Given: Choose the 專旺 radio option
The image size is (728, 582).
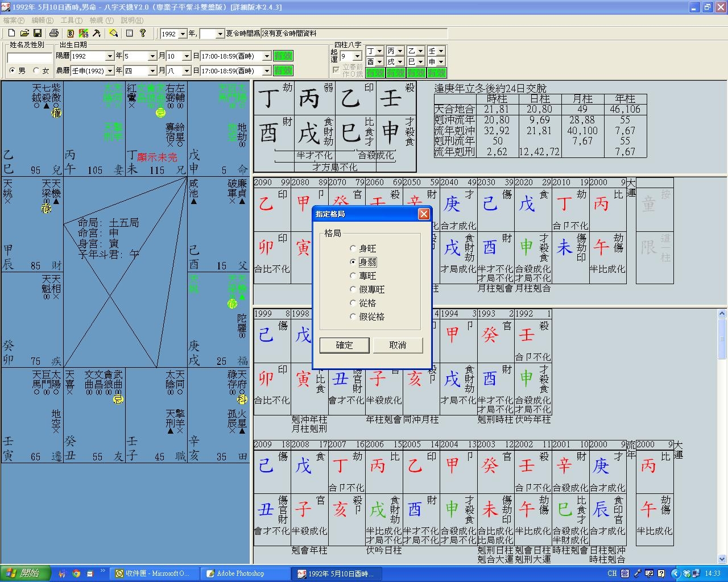Looking at the screenshot, I should coord(353,276).
